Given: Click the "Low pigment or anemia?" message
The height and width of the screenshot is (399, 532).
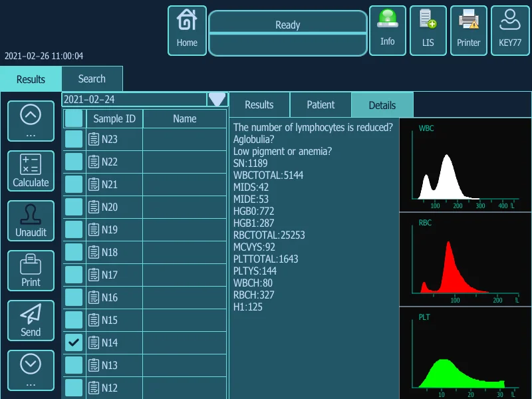Looking at the screenshot, I should pyautogui.click(x=283, y=152).
